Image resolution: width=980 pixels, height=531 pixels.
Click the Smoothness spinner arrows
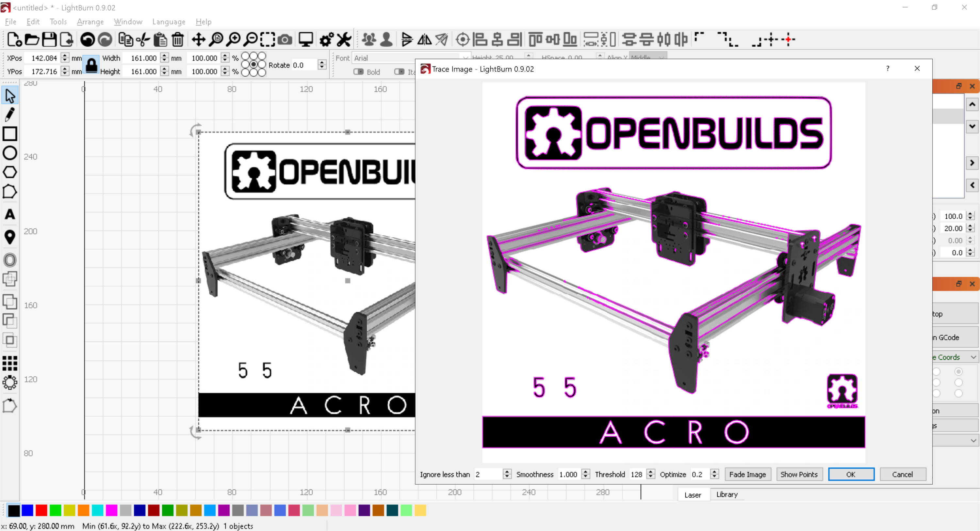click(586, 474)
